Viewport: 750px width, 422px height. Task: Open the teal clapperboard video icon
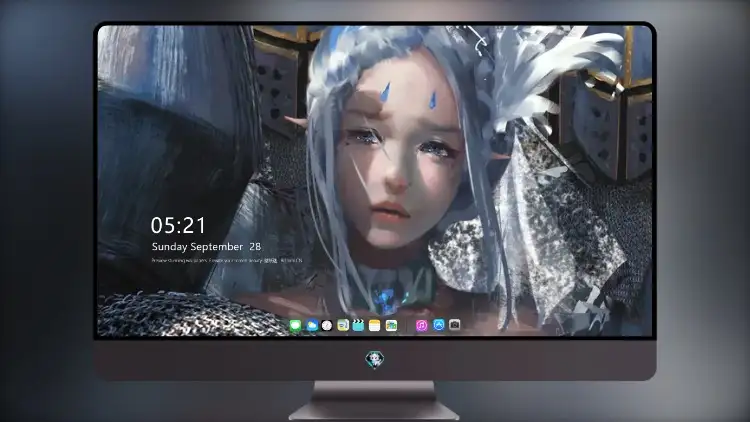(x=358, y=326)
